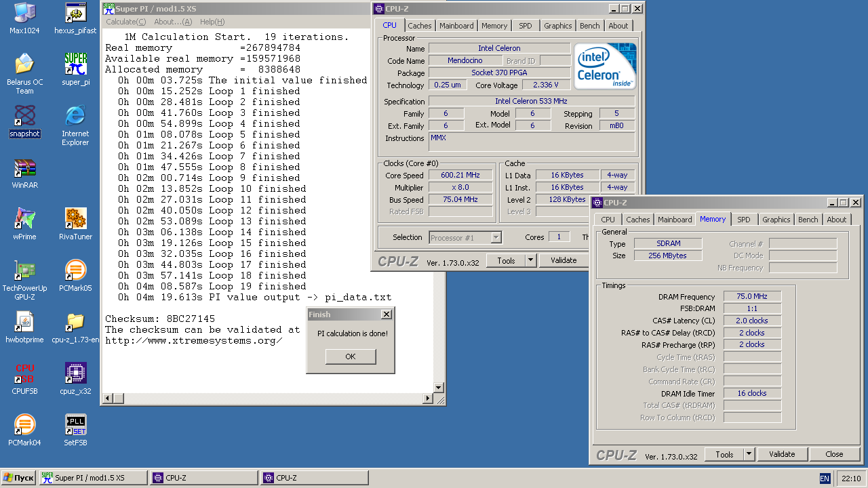868x488 pixels.
Task: Click Super PI vertical scrollbar down arrow
Action: tap(439, 388)
